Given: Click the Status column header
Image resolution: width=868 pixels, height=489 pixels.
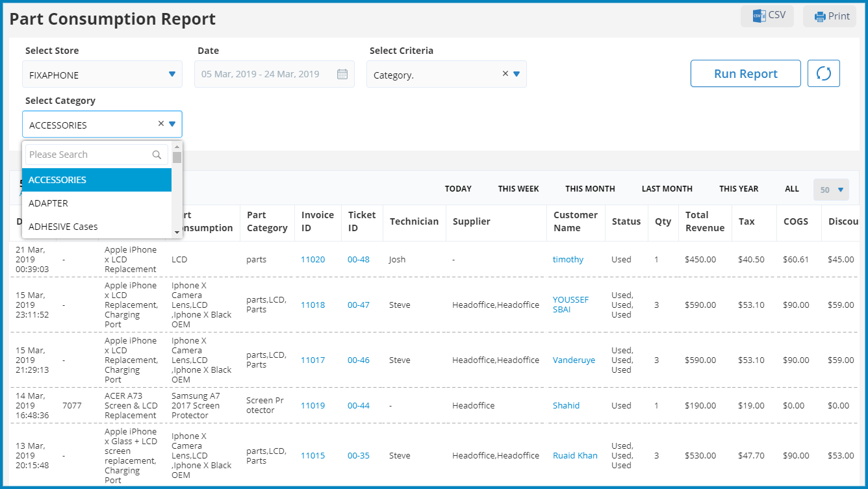Looking at the screenshot, I should (x=626, y=221).
